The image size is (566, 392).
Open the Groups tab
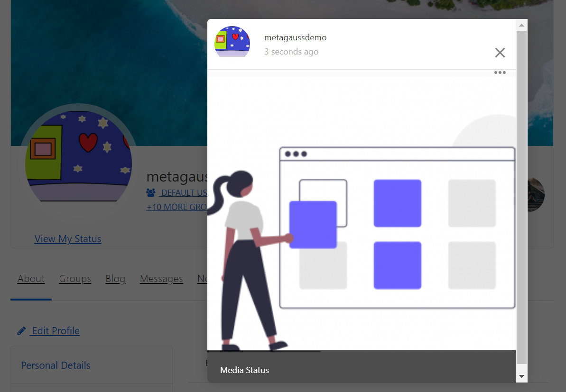(75, 279)
